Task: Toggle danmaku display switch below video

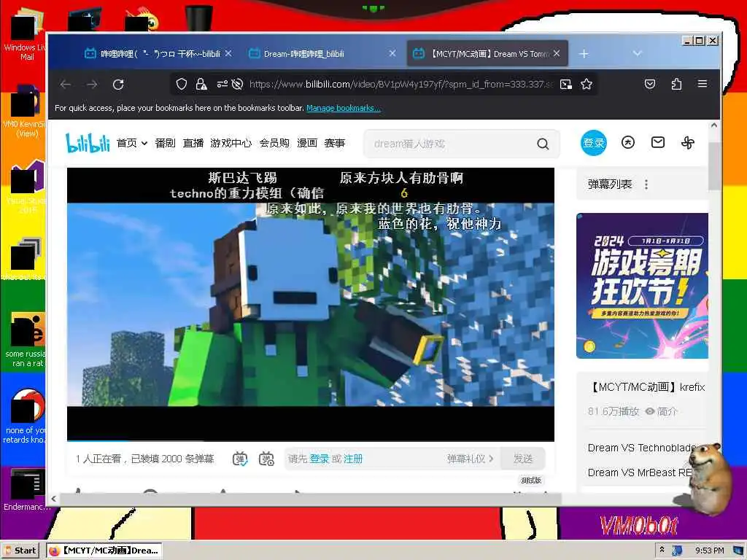Action: (x=240, y=459)
